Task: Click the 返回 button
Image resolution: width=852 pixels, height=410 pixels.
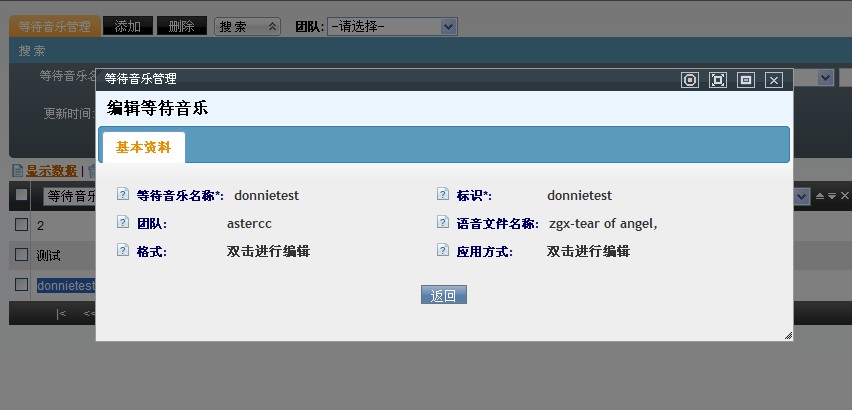Action: (443, 295)
